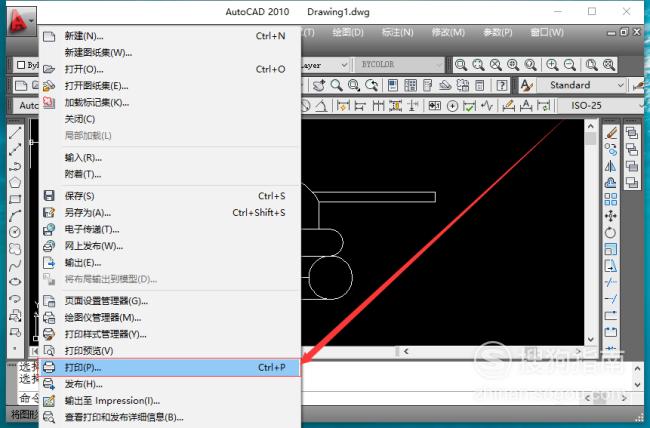
Task: Select the Rectangle draw tool
Action: 15,199
